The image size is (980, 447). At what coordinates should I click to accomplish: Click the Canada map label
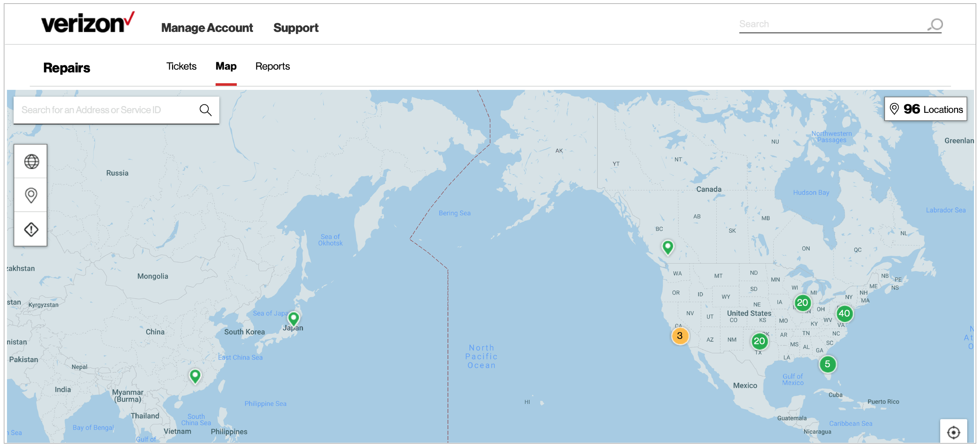[x=708, y=189]
